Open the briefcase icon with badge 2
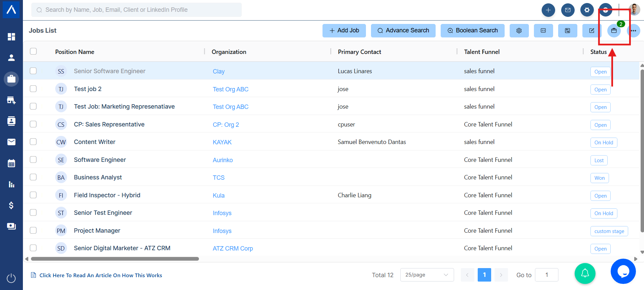 614,31
